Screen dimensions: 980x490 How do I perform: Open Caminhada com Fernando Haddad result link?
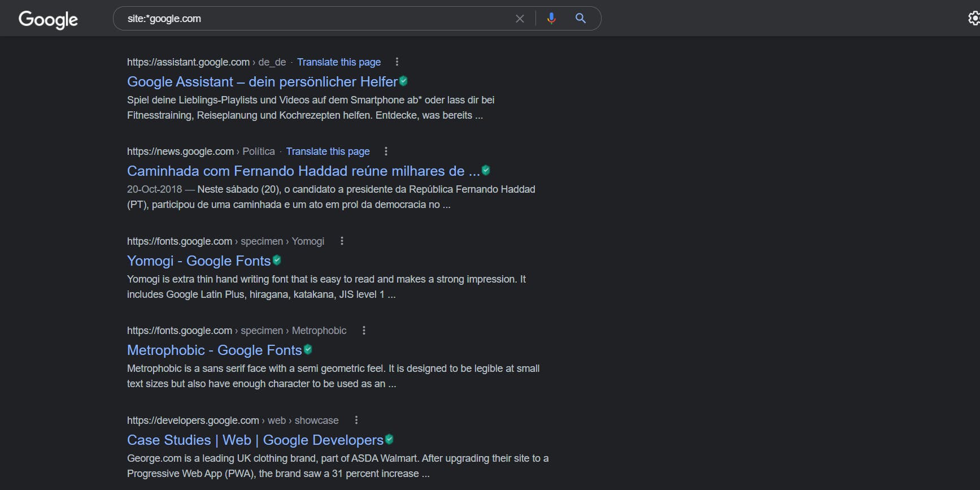(x=303, y=171)
